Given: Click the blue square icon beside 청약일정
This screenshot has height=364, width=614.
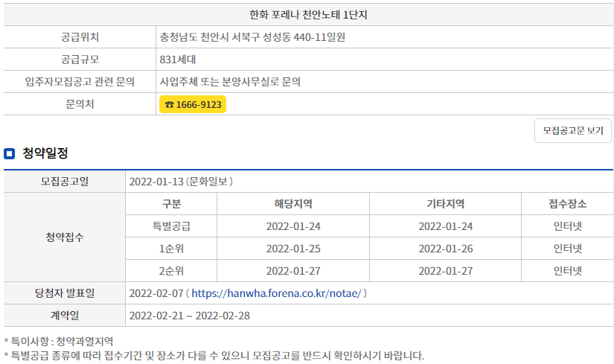Looking at the screenshot, I should [x=10, y=153].
